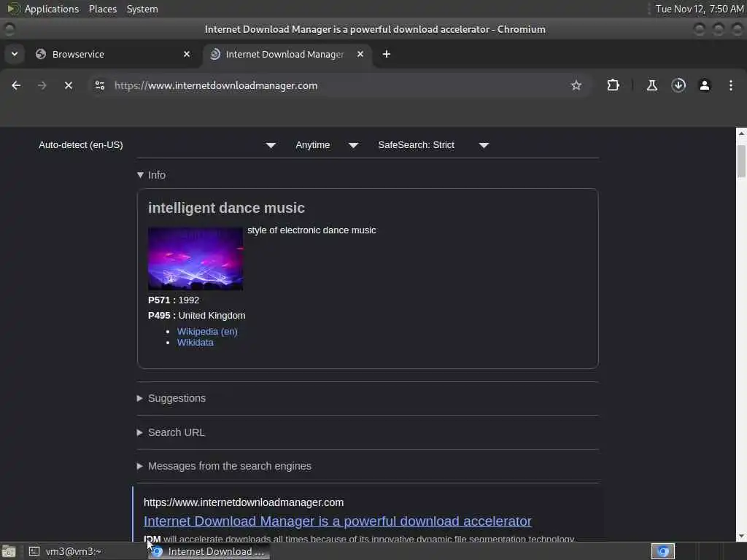Click the scrollbar down arrow
The width and height of the screenshot is (747, 560).
(741, 536)
